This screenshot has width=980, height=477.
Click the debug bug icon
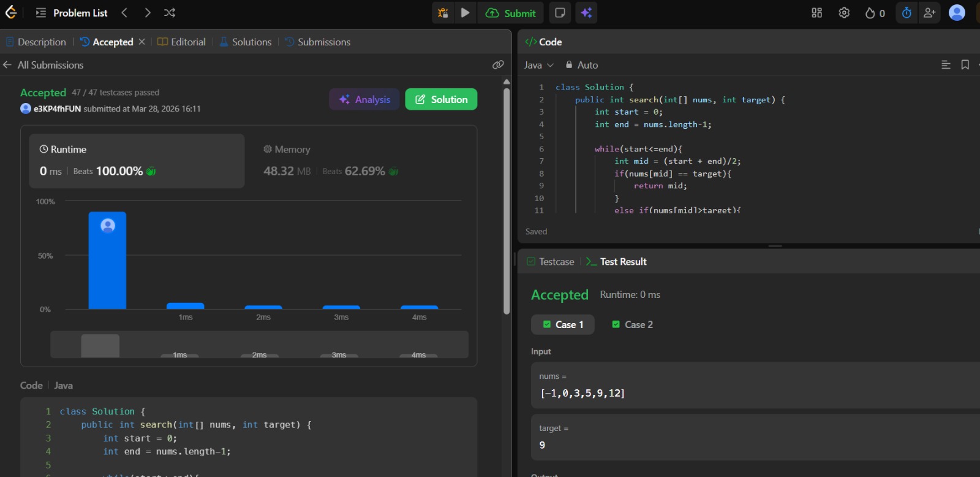coord(443,13)
